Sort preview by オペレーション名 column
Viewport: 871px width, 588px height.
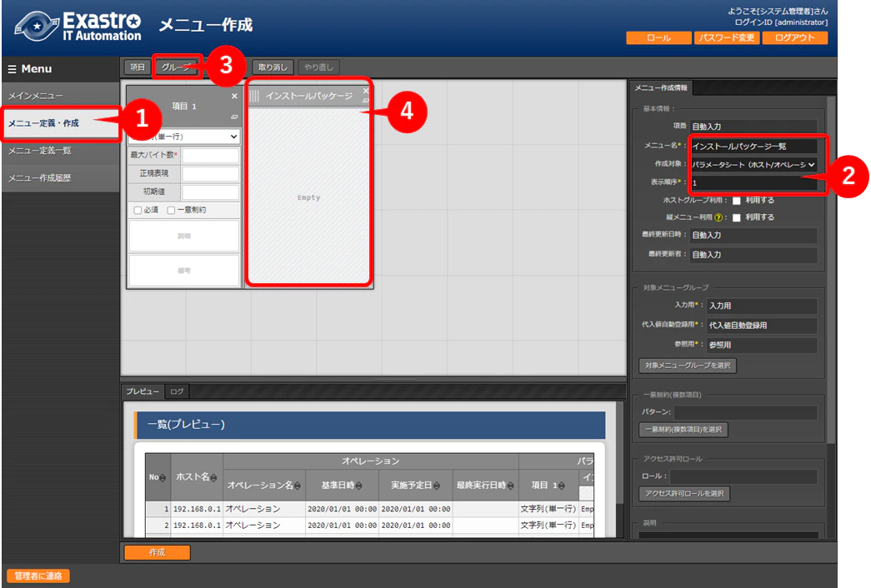coord(298,486)
